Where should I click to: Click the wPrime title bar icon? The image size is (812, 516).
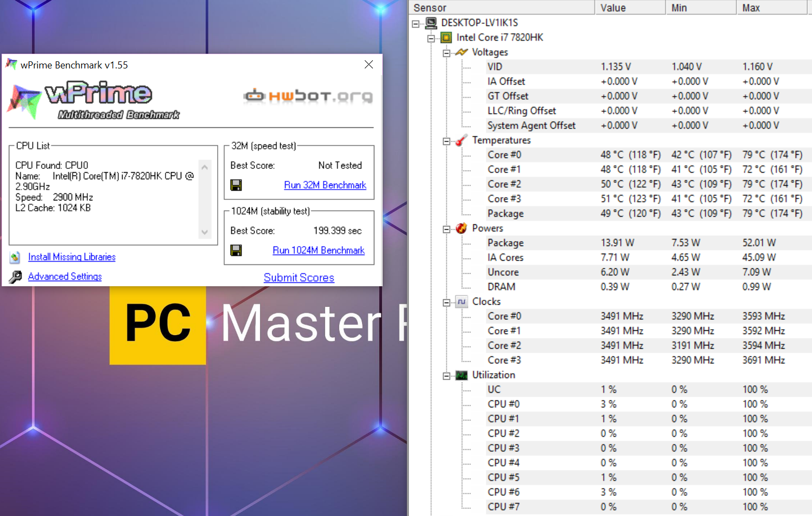click(x=11, y=65)
